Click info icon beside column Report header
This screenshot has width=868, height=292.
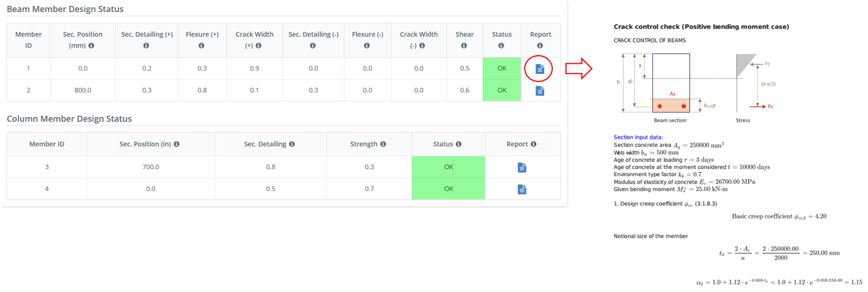(533, 145)
